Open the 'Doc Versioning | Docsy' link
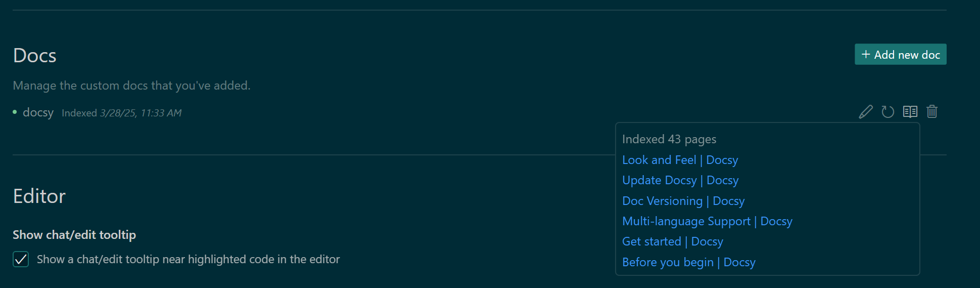 [x=683, y=201]
